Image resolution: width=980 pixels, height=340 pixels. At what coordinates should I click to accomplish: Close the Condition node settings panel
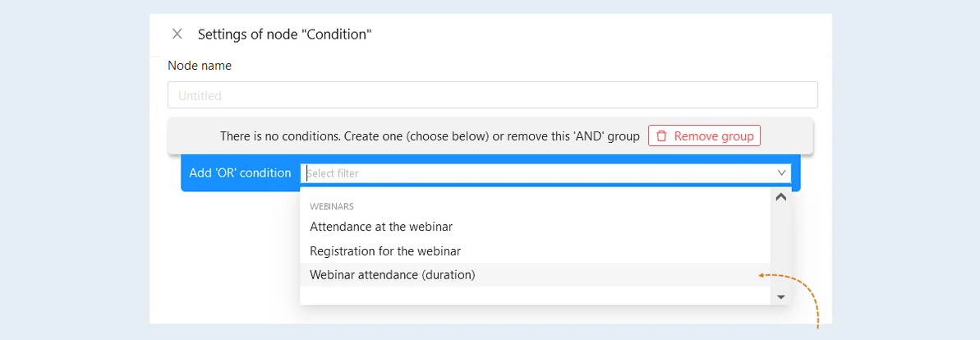177,34
